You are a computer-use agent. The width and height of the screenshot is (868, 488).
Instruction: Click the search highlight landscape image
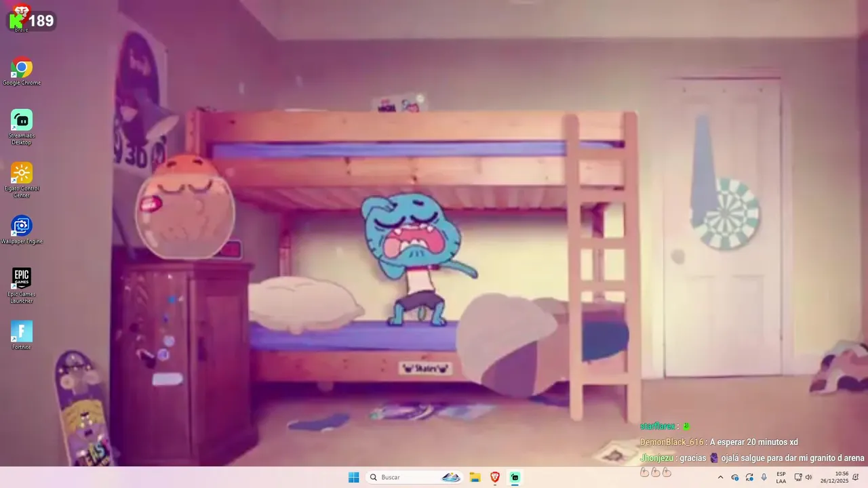[451, 477]
